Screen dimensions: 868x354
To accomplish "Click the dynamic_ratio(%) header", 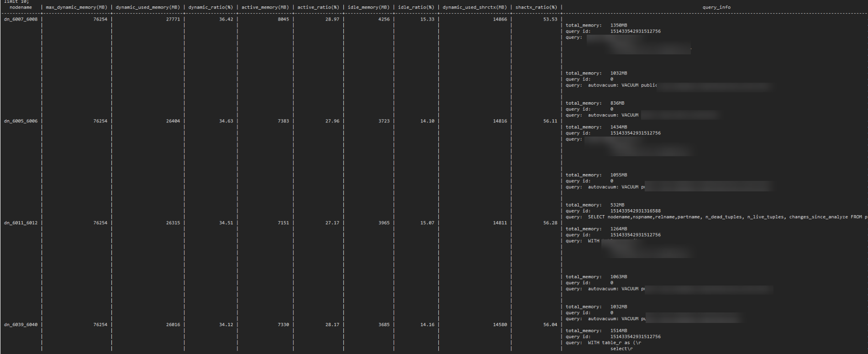I will pyautogui.click(x=211, y=7).
